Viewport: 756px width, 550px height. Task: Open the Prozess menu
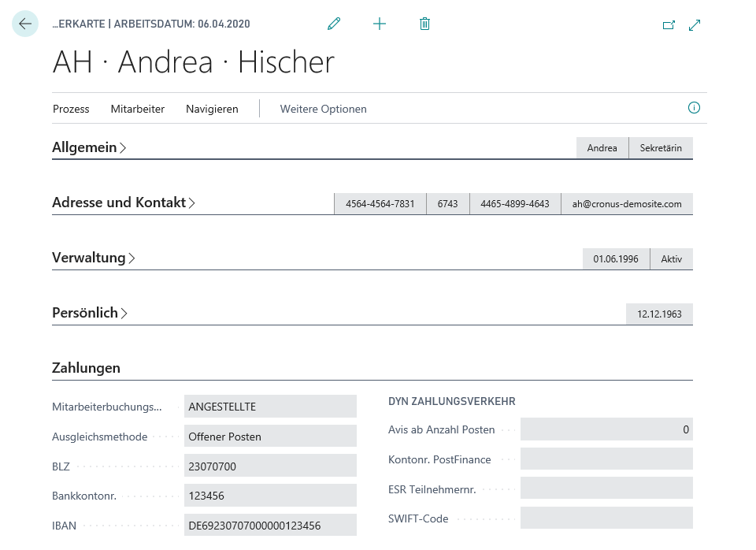71,109
